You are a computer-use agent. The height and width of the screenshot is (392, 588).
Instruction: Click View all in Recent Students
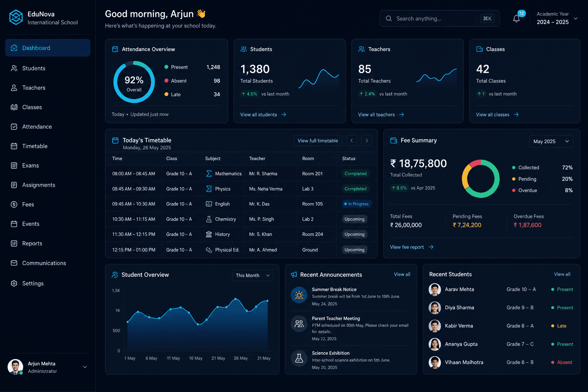(x=562, y=274)
